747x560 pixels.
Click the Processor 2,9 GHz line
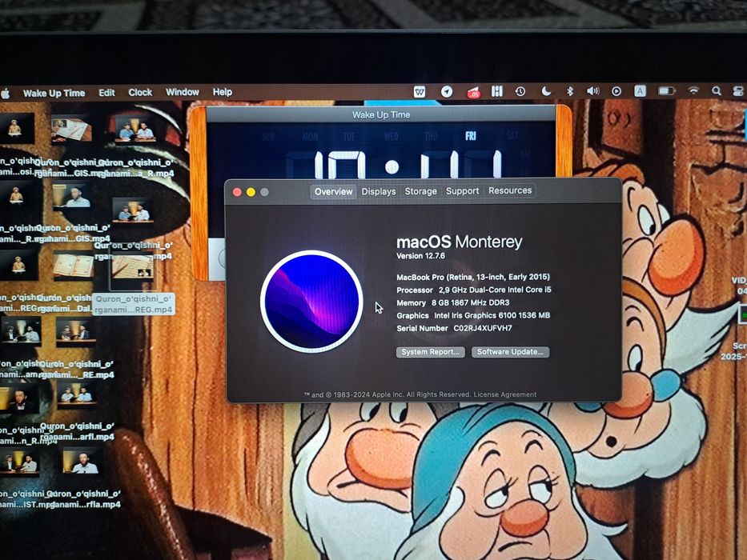[473, 290]
